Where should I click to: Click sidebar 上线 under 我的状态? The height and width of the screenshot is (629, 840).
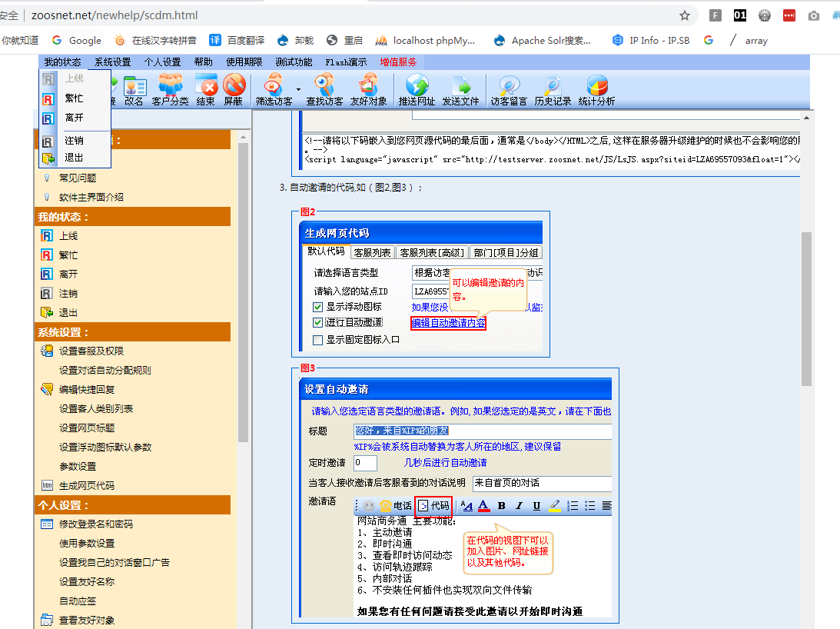[68, 236]
